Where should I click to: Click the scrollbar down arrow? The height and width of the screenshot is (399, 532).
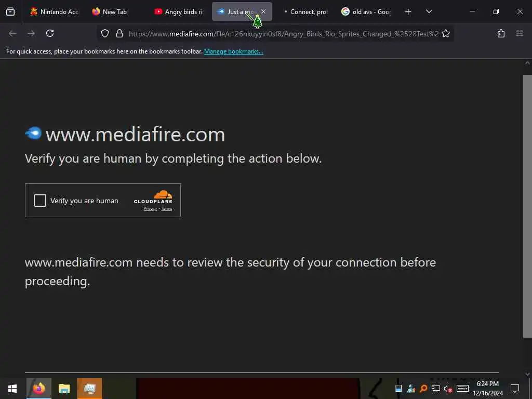pos(527,374)
